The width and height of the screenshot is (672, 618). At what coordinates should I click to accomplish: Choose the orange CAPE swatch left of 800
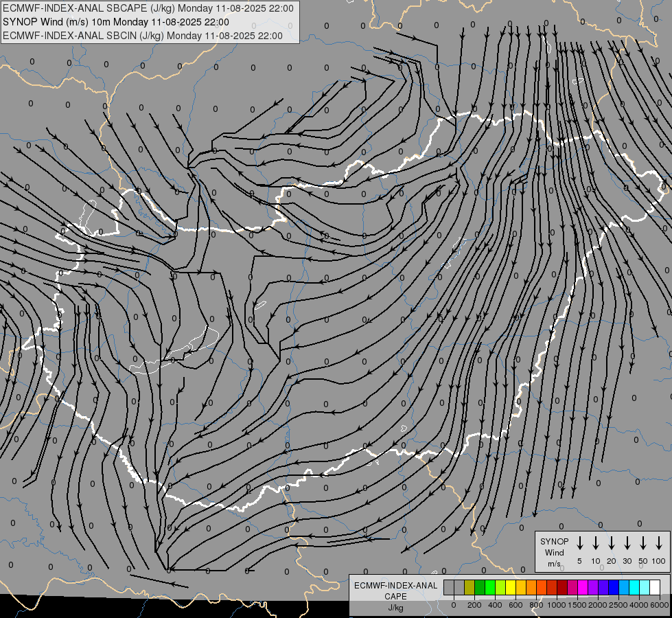531,587
